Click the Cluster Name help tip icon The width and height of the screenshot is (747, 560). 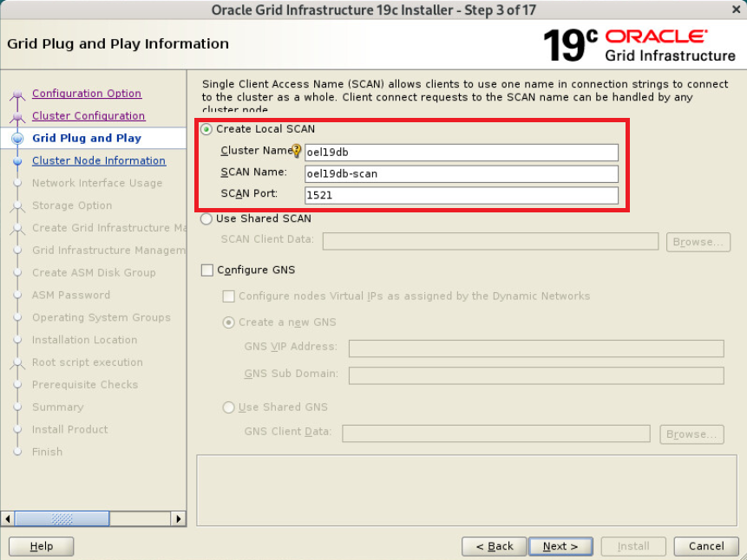(297, 151)
